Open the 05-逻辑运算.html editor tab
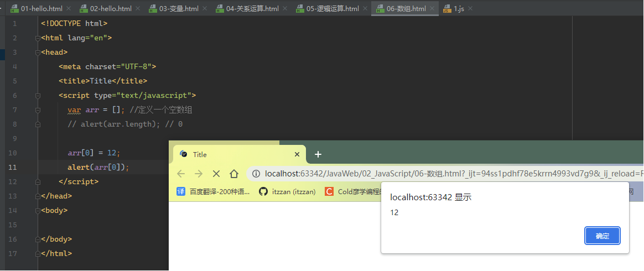 coord(333,8)
